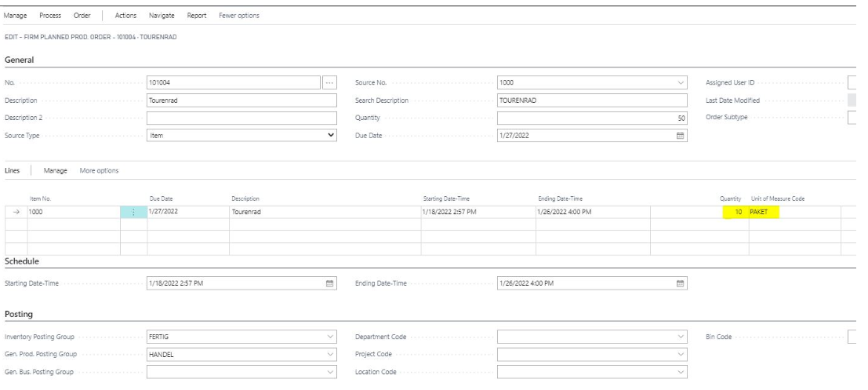The height and width of the screenshot is (390, 868).
Task: Click Fewer options in the action bar
Action: tap(238, 16)
